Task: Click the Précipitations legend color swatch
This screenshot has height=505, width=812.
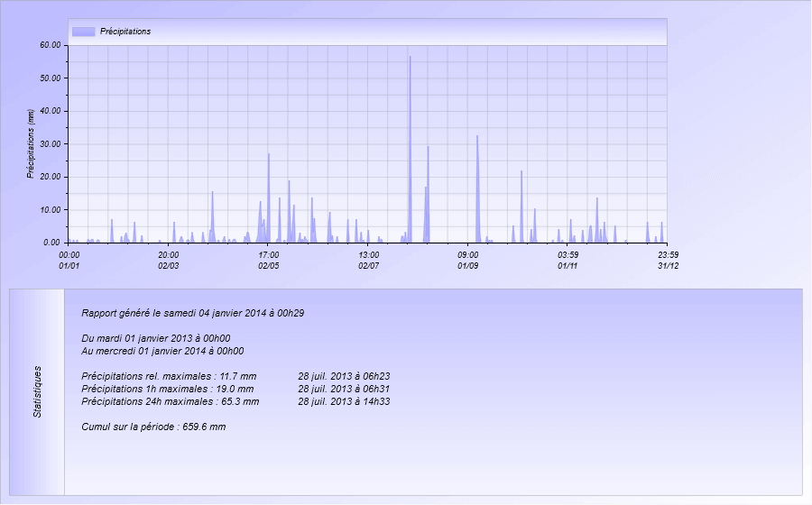Action: [83, 32]
